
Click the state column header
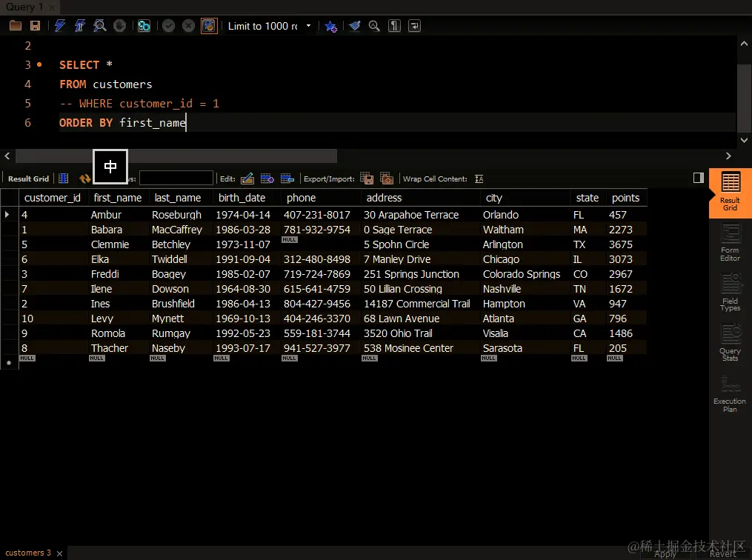pyautogui.click(x=587, y=198)
